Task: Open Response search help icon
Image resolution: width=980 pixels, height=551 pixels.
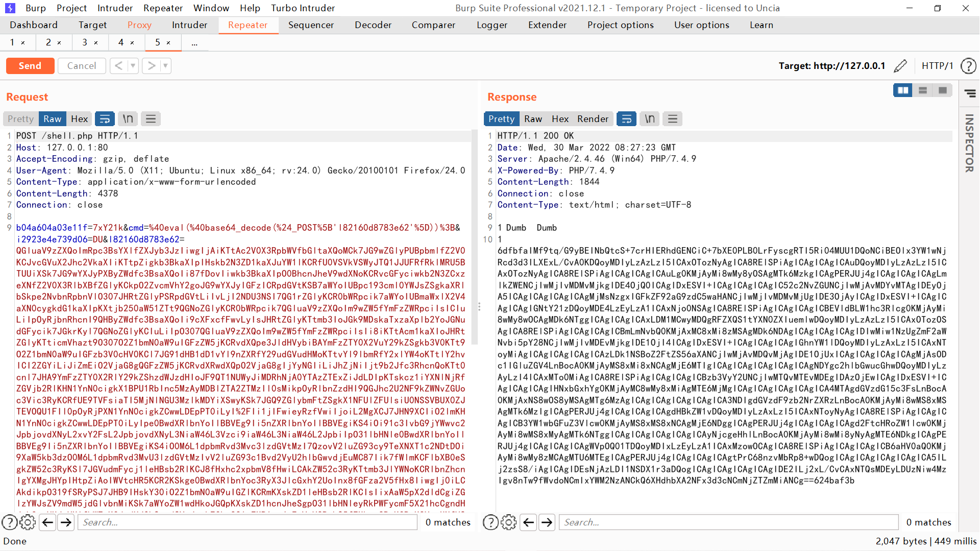Action: pos(491,522)
